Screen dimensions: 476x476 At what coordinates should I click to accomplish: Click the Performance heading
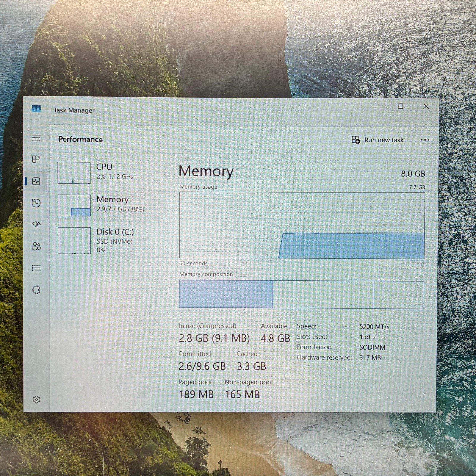click(80, 139)
